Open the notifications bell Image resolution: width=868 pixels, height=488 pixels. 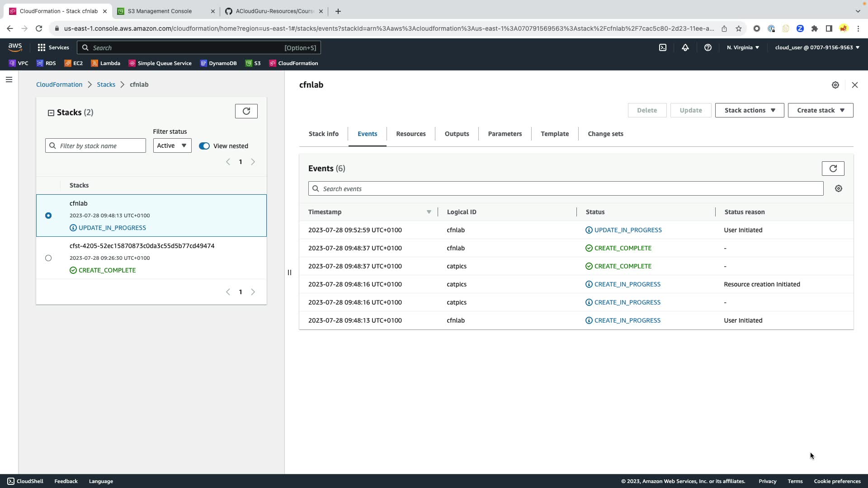(685, 47)
